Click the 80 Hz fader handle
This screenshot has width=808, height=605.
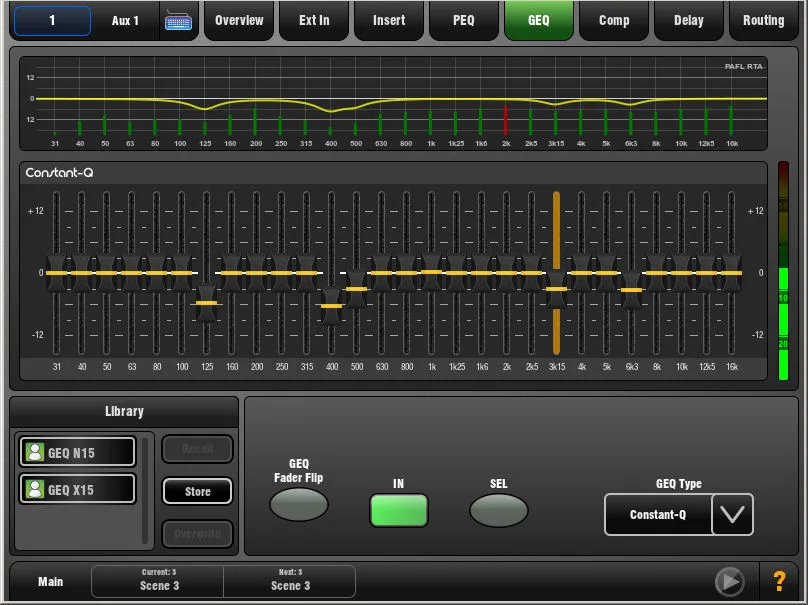pyautogui.click(x=156, y=273)
